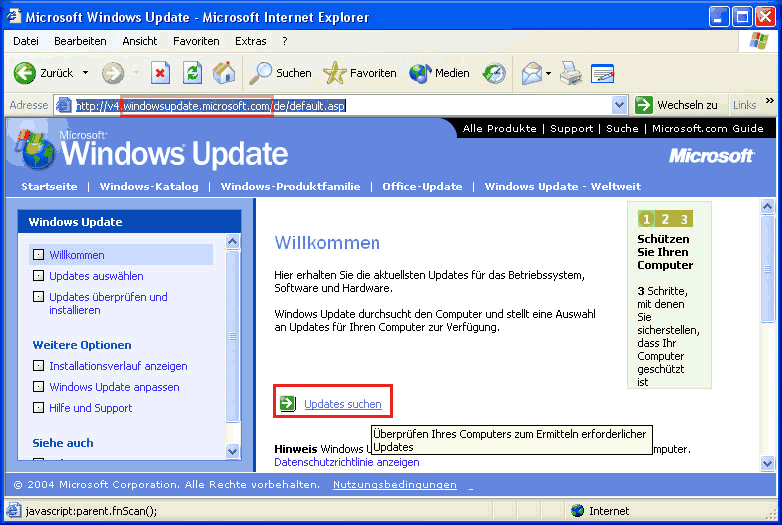Open the Mail button dropdown arrow
Screen dimensions: 782x525
tap(548, 73)
